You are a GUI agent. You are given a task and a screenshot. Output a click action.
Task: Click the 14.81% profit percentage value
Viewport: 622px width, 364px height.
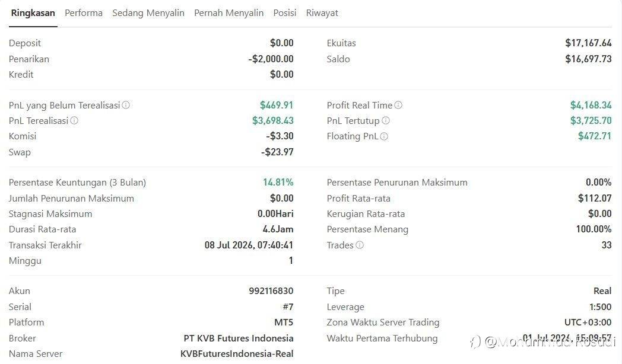click(278, 182)
